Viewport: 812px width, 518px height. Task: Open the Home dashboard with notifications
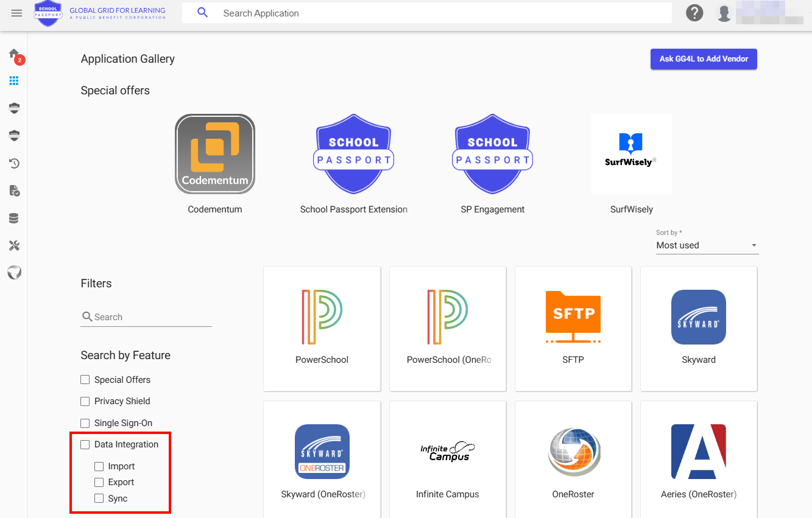click(x=13, y=53)
